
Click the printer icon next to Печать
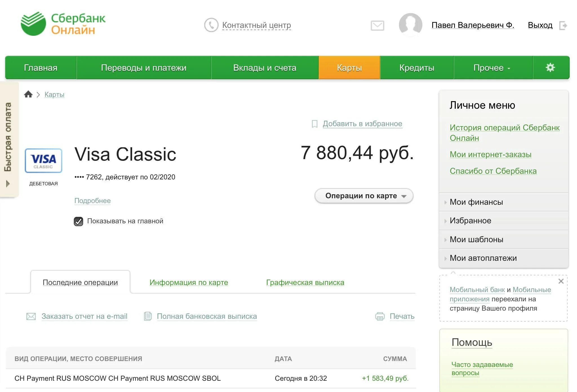[x=380, y=316]
